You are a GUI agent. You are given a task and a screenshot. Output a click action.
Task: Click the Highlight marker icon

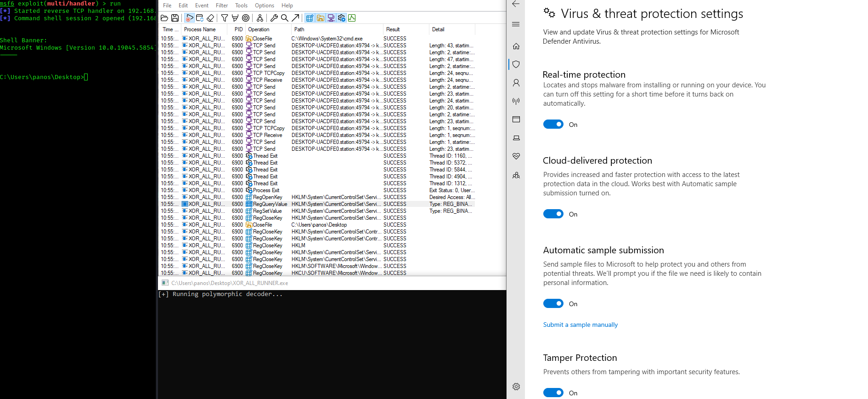235,18
